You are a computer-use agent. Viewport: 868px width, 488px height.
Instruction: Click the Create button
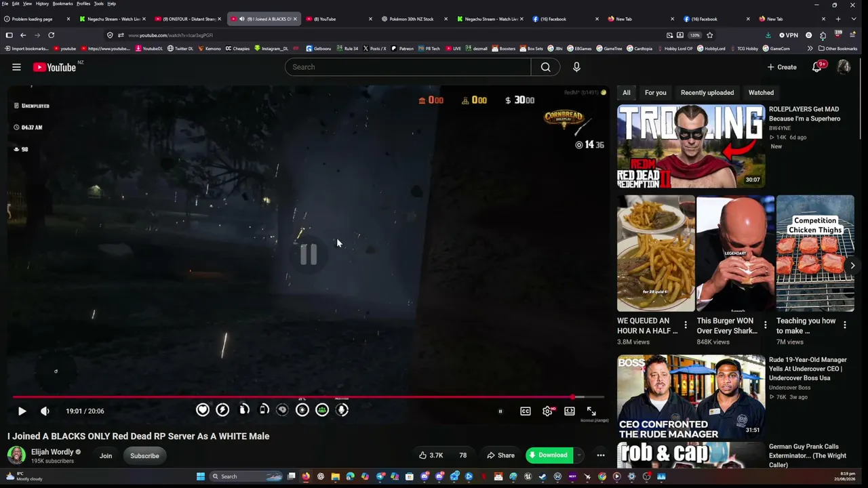782,67
